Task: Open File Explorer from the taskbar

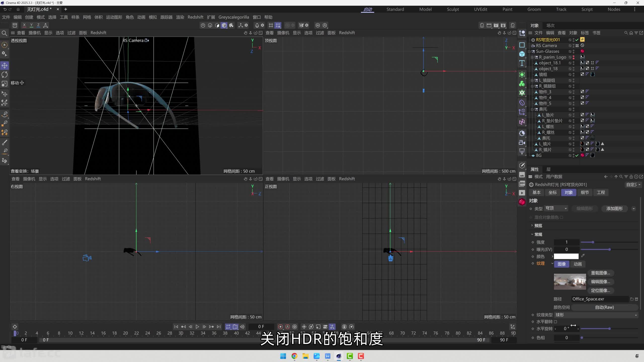Action: click(x=305, y=356)
